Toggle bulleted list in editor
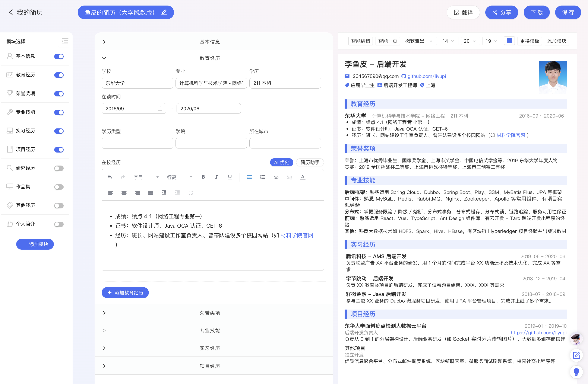 coord(249,177)
